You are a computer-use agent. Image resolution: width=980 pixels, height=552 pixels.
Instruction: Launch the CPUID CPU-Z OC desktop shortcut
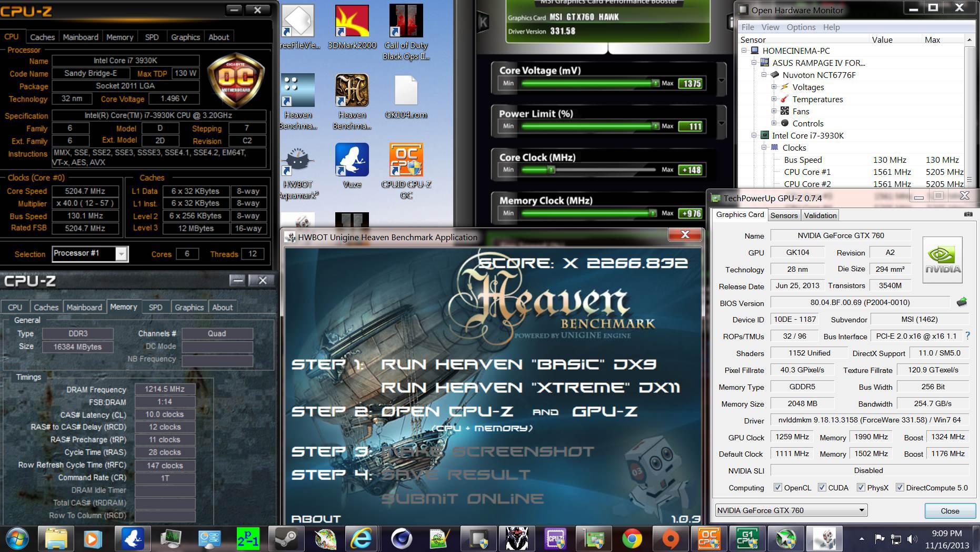406,172
